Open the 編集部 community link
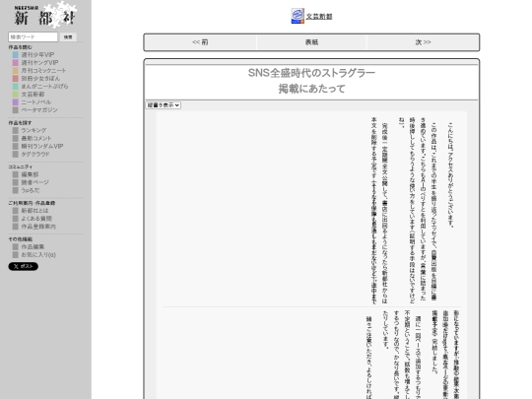 pos(30,174)
